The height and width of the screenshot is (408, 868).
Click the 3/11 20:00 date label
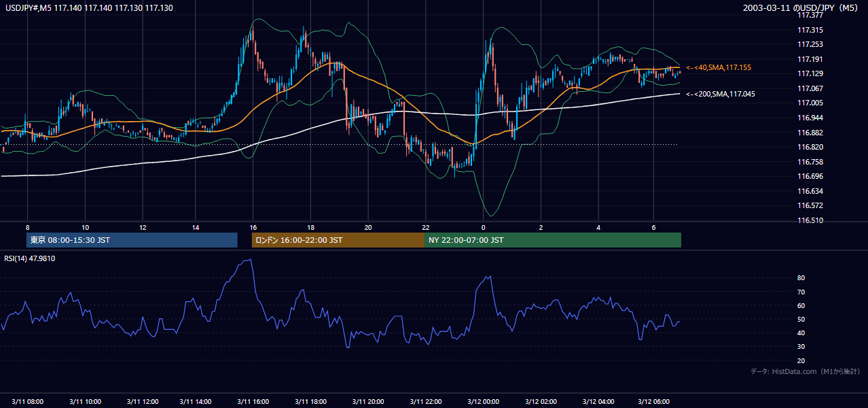tap(367, 401)
